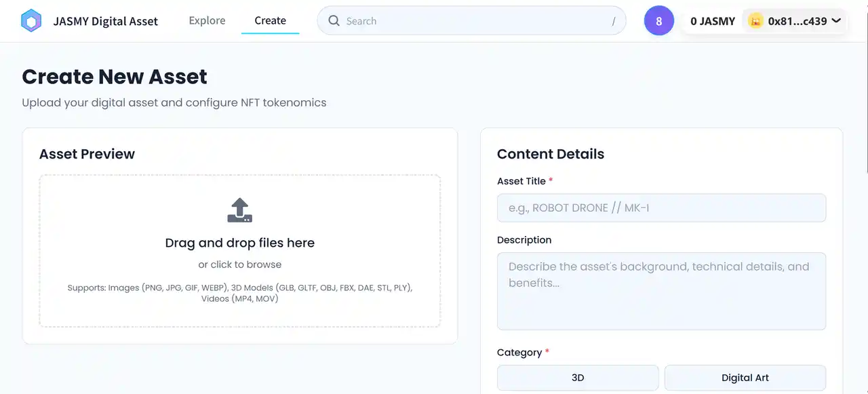The image size is (868, 394).
Task: Click the slash shortcut hint in search
Action: [614, 21]
